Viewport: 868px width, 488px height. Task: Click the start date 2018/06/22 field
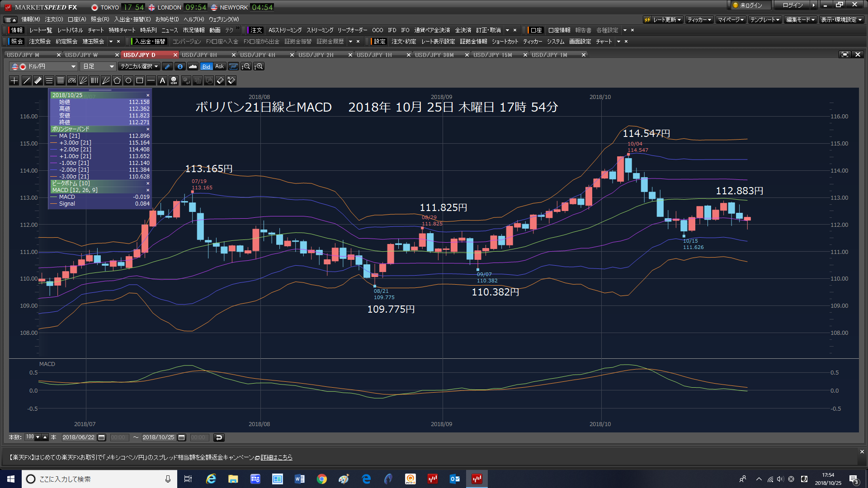[x=79, y=437]
